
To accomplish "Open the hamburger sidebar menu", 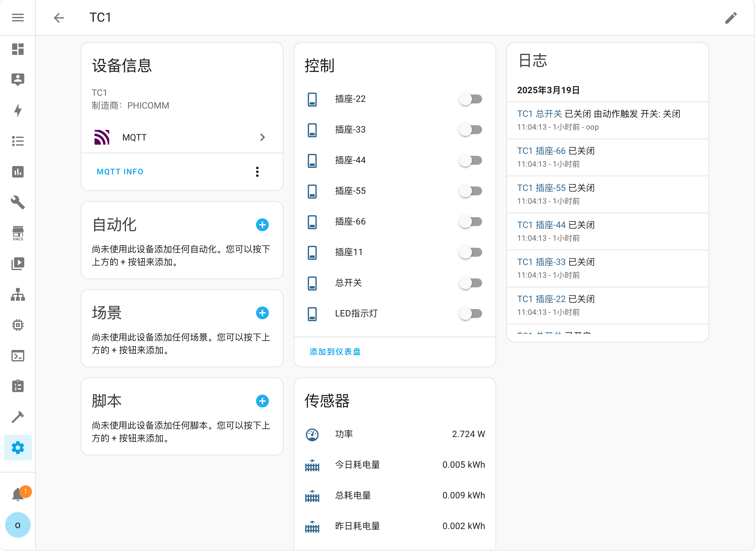I will (x=18, y=18).
